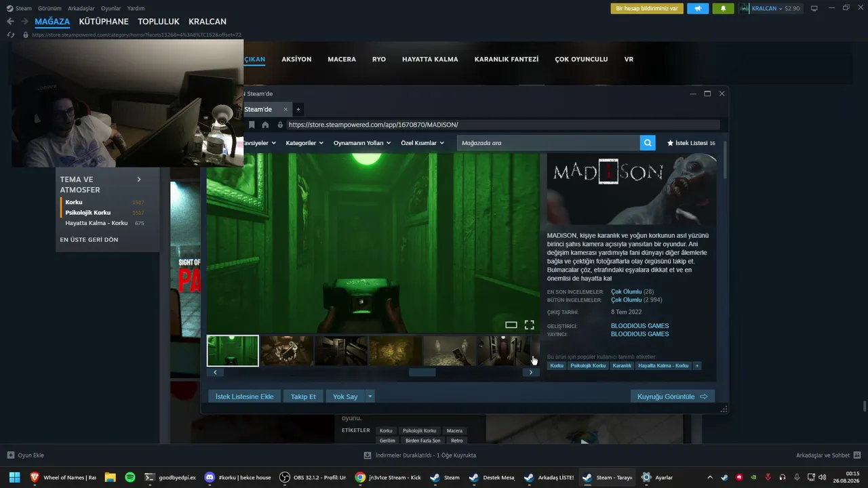Image resolution: width=868 pixels, height=488 pixels.
Task: Click the Takip Et button
Action: [303, 396]
